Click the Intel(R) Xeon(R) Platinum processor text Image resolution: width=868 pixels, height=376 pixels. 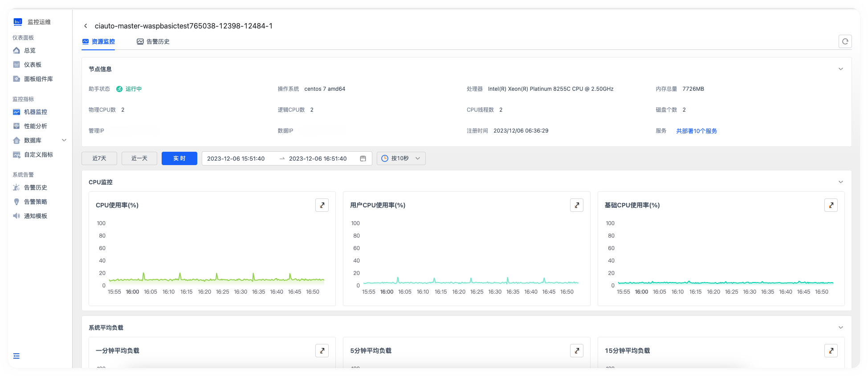(x=550, y=89)
